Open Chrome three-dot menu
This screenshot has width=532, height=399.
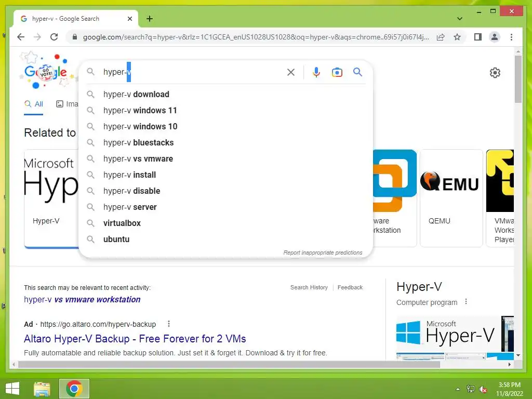(x=511, y=37)
